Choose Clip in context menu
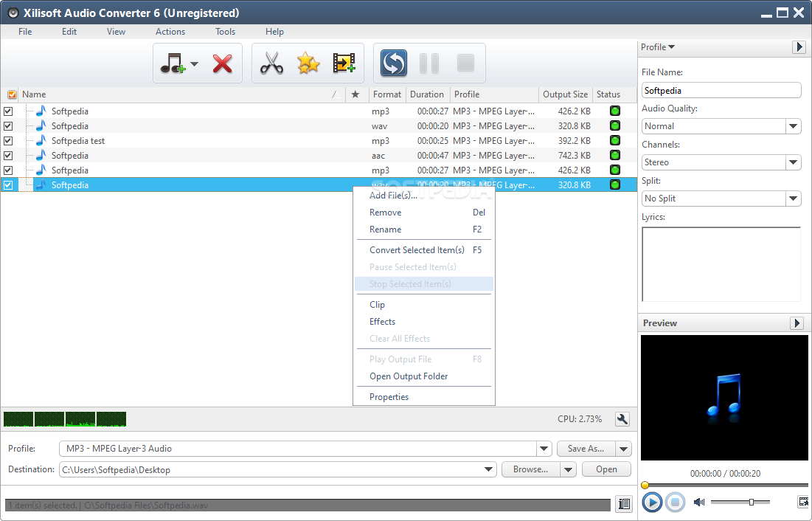This screenshot has height=521, width=812. 423,304
